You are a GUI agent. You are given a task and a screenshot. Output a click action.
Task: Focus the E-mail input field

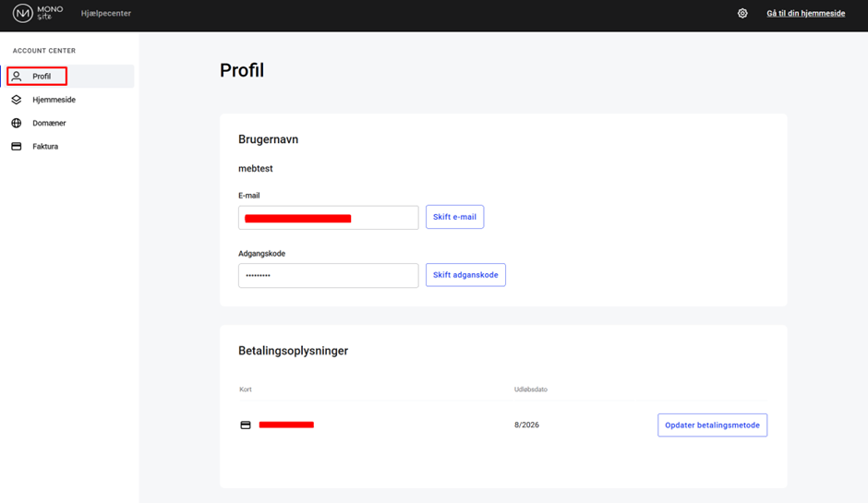328,218
